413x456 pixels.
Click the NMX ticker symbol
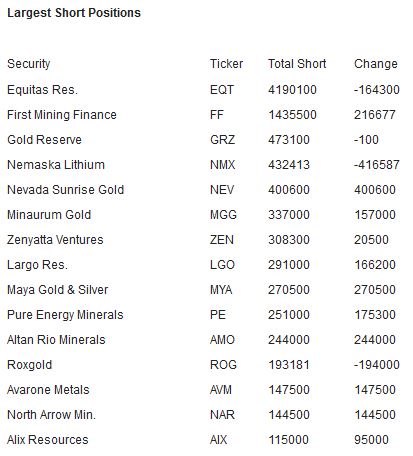pos(222,165)
